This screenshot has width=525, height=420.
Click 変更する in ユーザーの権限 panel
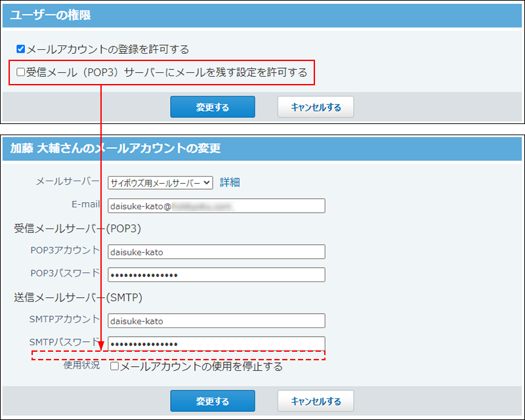point(213,107)
